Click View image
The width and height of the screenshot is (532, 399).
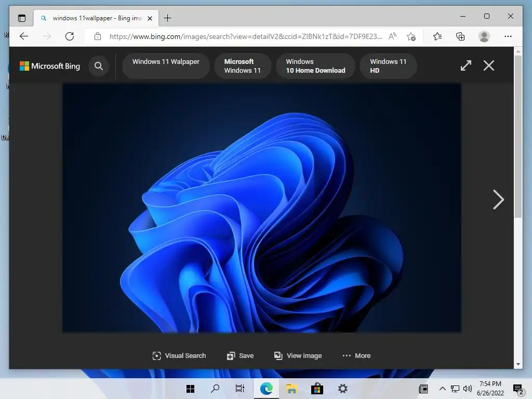point(298,355)
